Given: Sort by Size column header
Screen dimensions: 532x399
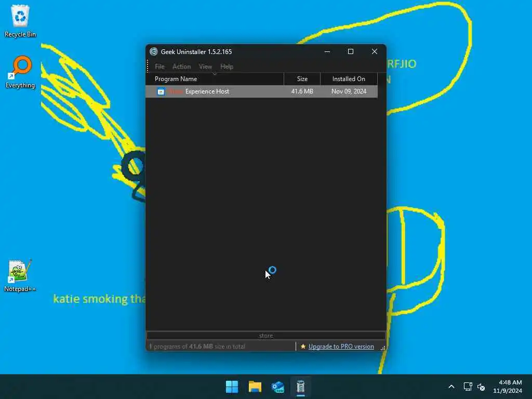Looking at the screenshot, I should coord(302,79).
